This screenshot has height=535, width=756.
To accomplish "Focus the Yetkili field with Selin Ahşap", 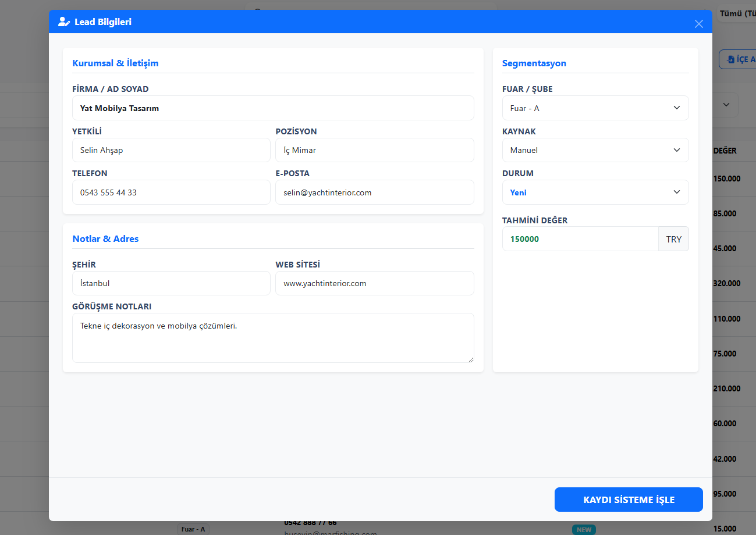I will 171,150.
